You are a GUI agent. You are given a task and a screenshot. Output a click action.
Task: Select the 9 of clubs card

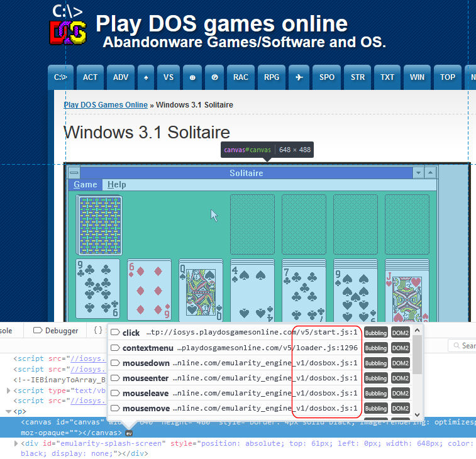97,289
